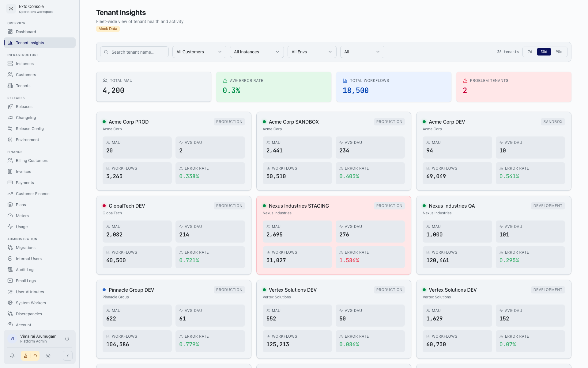Image resolution: width=588 pixels, height=368 pixels.
Task: Click the power logout icon
Action: (67, 339)
